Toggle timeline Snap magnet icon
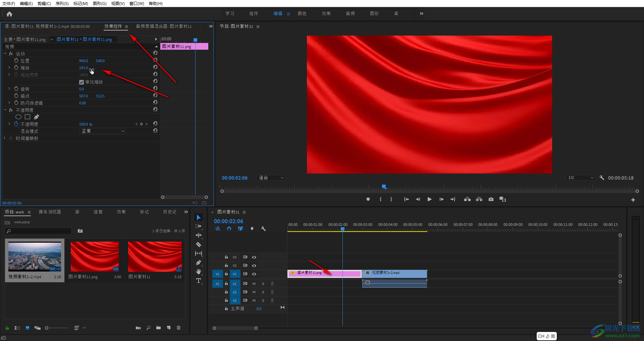 (229, 229)
